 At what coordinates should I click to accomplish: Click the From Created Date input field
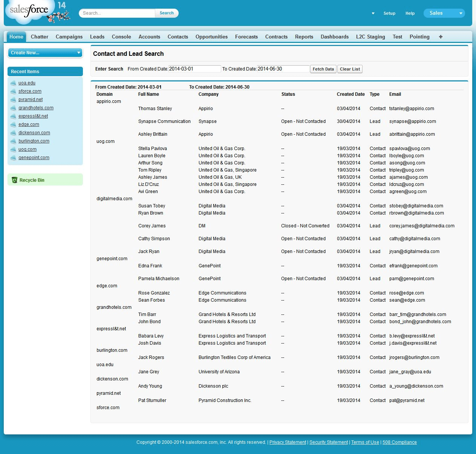(194, 69)
